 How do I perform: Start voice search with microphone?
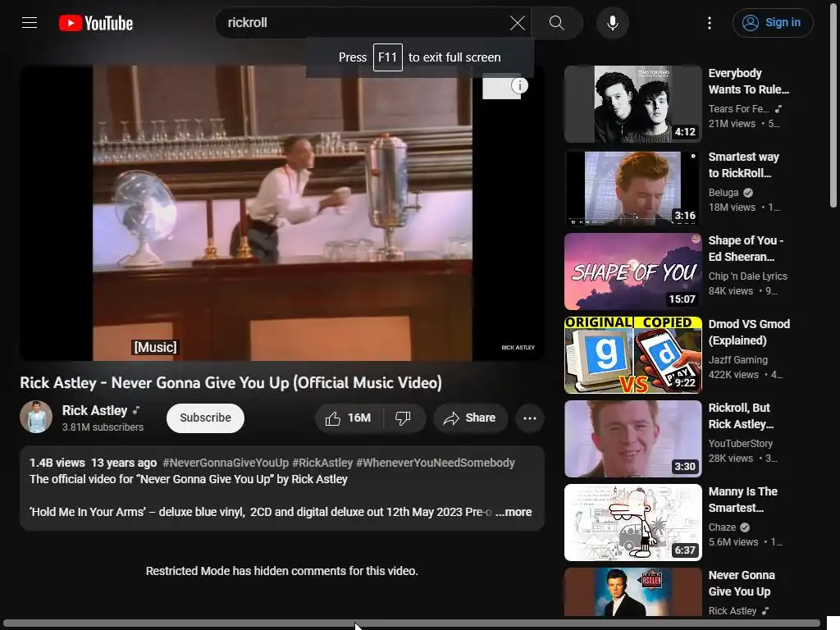coord(613,23)
